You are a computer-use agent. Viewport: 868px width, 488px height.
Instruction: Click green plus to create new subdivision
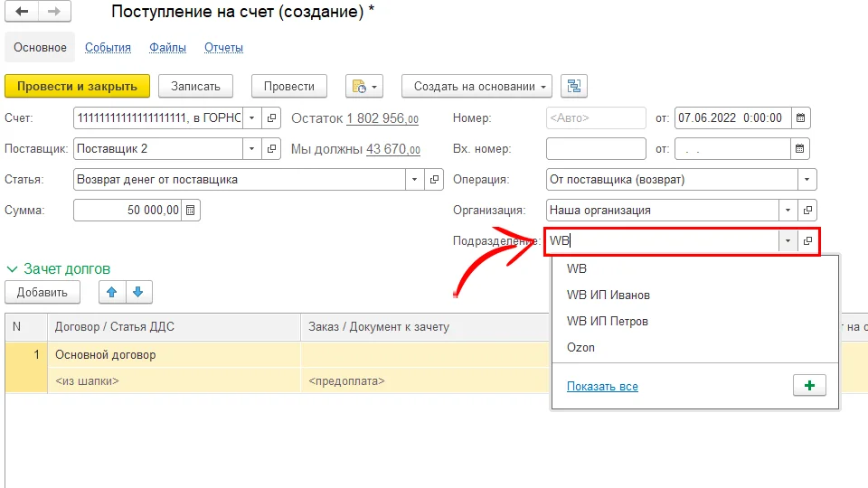click(x=808, y=386)
